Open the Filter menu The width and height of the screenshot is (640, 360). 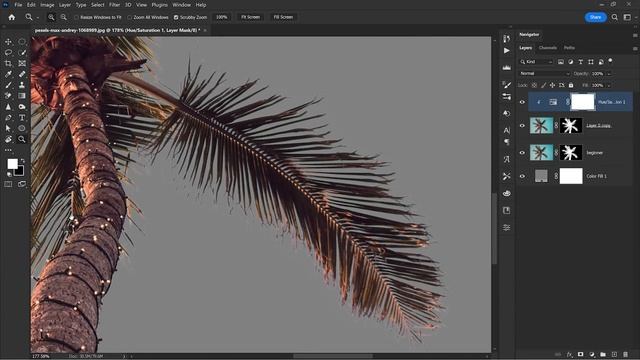pyautogui.click(x=114, y=5)
